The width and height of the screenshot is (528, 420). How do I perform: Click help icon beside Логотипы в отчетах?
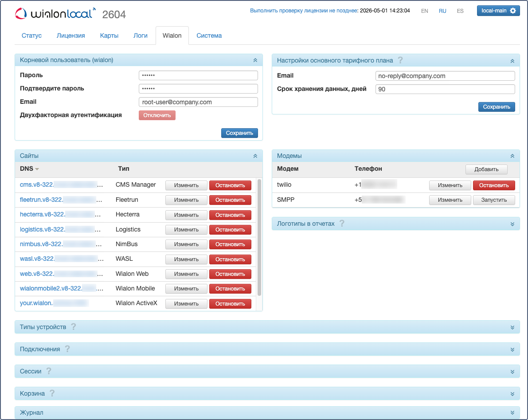coord(342,224)
